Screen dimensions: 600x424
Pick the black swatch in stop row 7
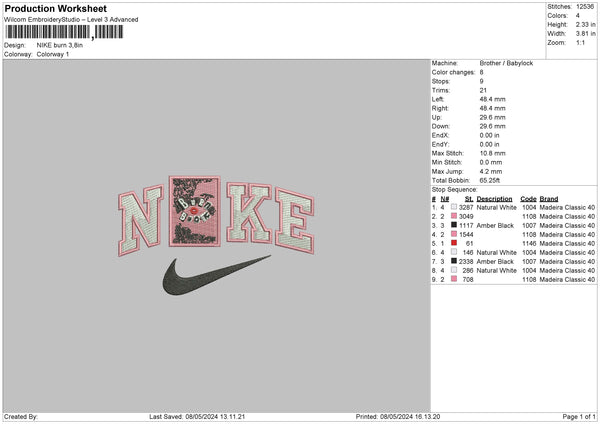tap(454, 261)
